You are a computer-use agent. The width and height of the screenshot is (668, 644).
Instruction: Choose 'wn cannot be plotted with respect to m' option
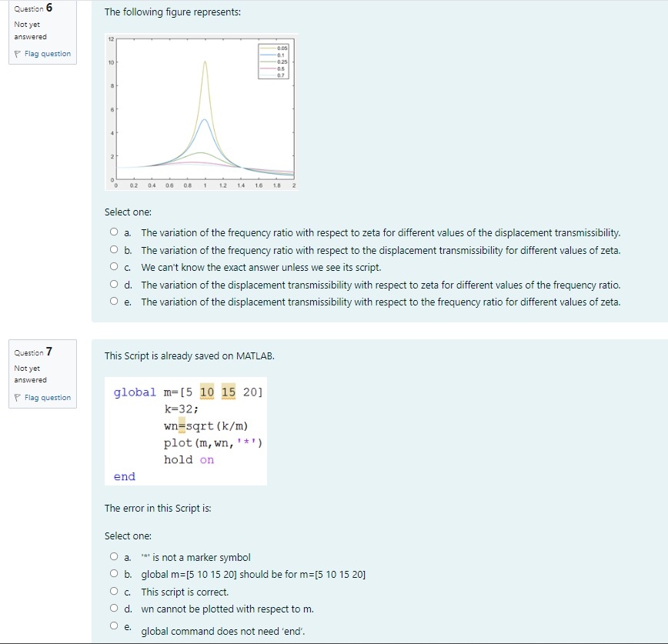tap(114, 608)
